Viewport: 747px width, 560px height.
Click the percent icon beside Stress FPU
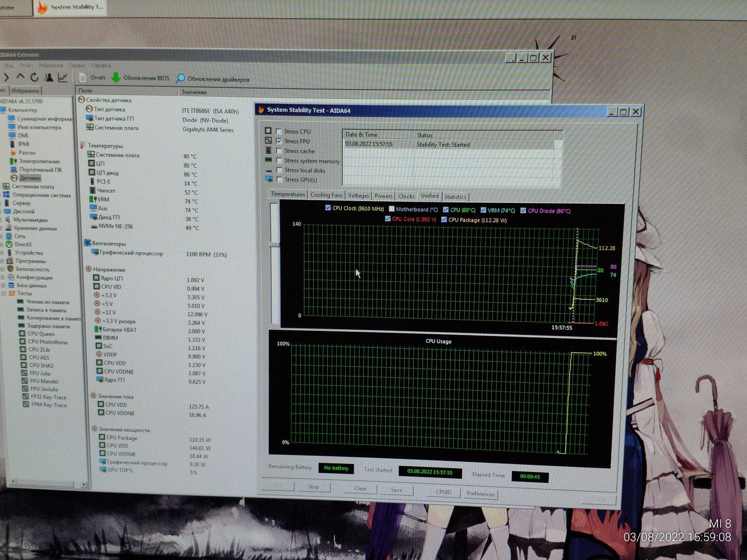tap(268, 140)
